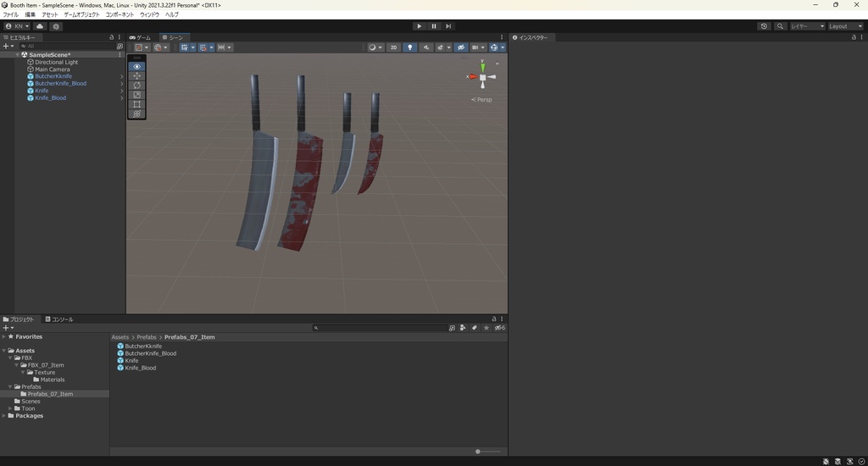Select Knife_Blood in Hierarchy
The height and width of the screenshot is (466, 868).
(50, 98)
